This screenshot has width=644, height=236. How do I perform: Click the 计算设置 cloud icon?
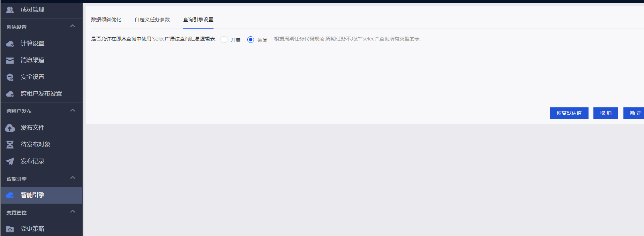pyautogui.click(x=10, y=44)
